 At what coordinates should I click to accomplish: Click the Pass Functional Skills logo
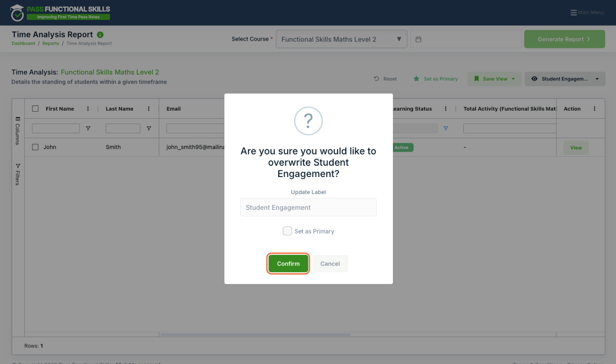pyautogui.click(x=61, y=13)
